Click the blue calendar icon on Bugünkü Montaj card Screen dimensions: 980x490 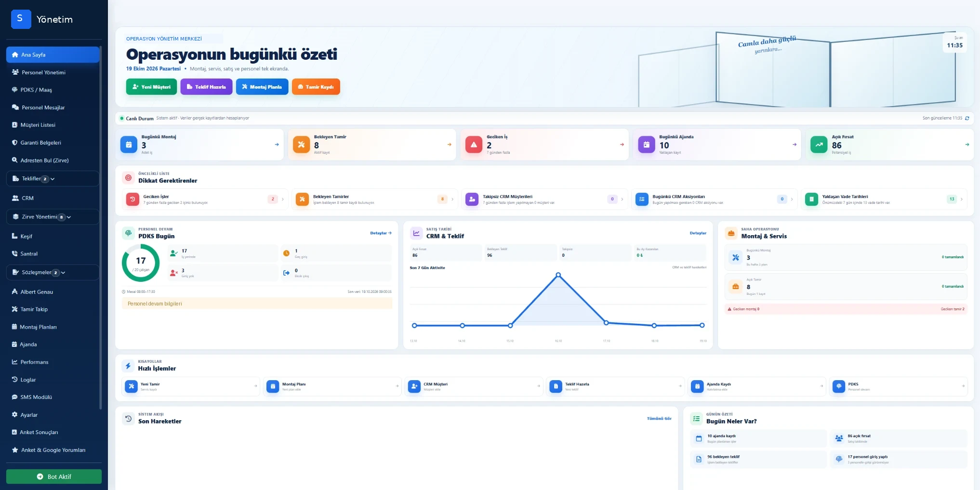129,145
